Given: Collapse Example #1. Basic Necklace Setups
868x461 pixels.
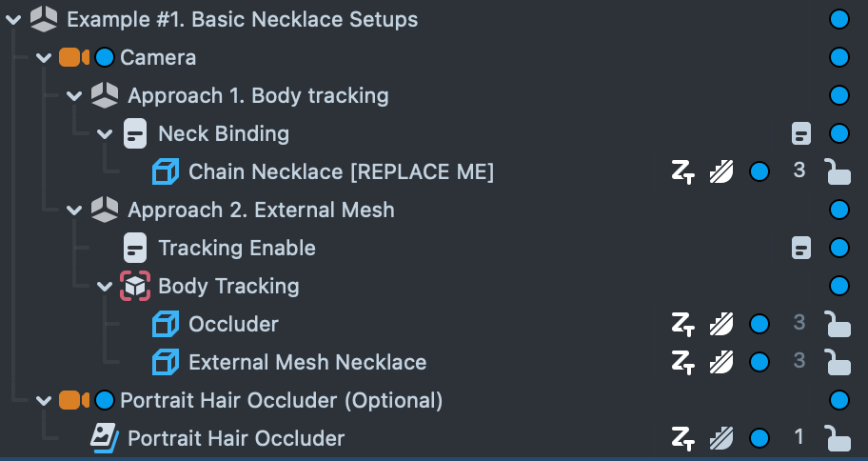Looking at the screenshot, I should click(x=13, y=19).
